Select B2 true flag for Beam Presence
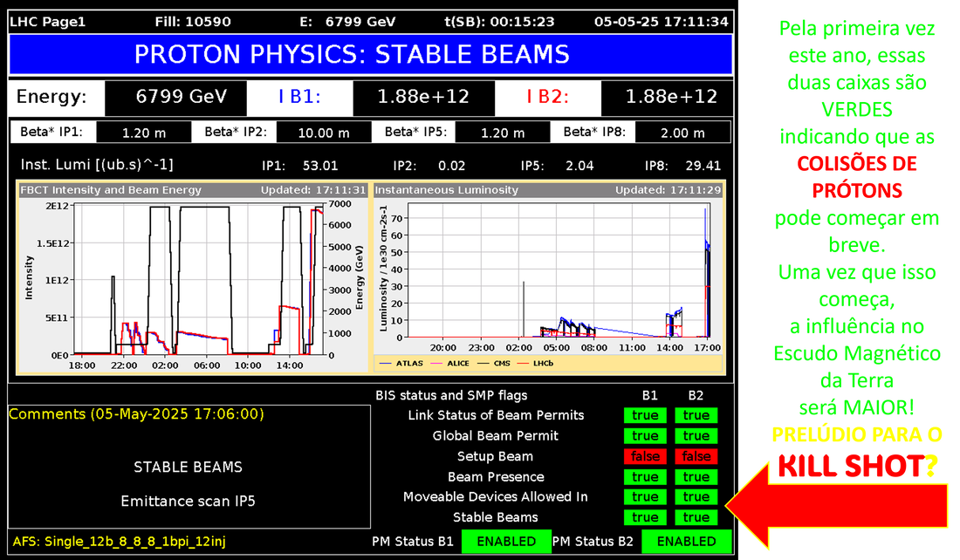 (696, 477)
